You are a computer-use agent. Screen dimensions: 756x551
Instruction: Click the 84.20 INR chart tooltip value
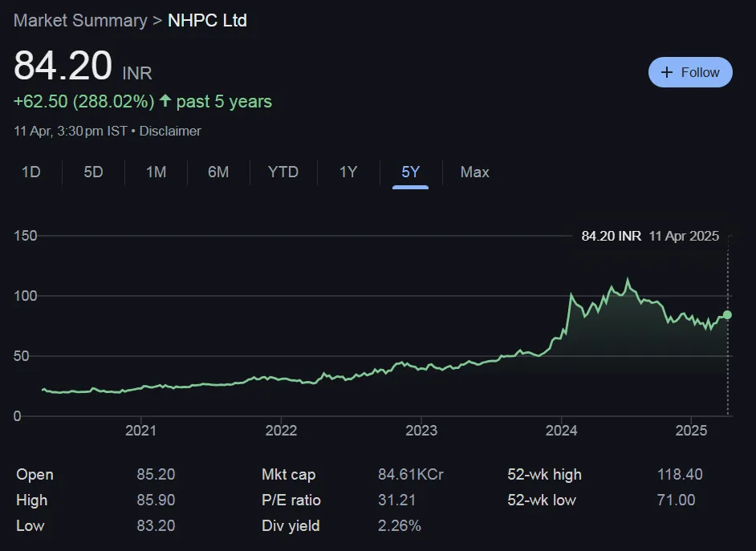click(x=612, y=236)
